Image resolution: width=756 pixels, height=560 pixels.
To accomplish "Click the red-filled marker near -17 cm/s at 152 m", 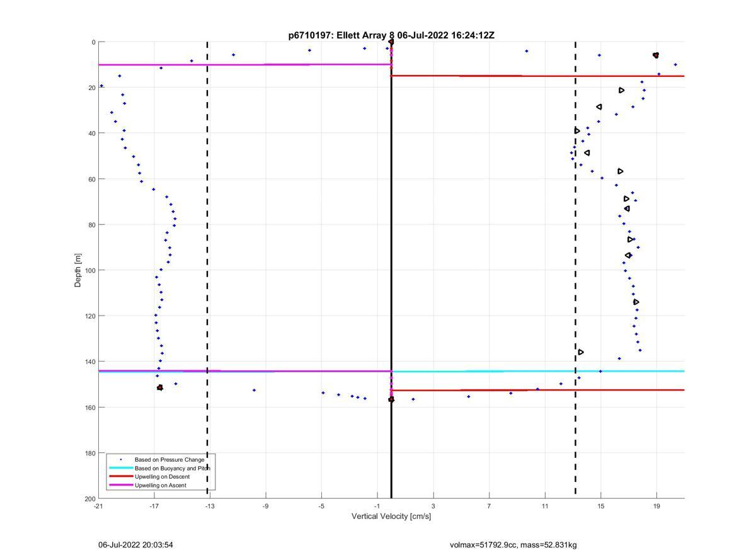I will pos(160,387).
